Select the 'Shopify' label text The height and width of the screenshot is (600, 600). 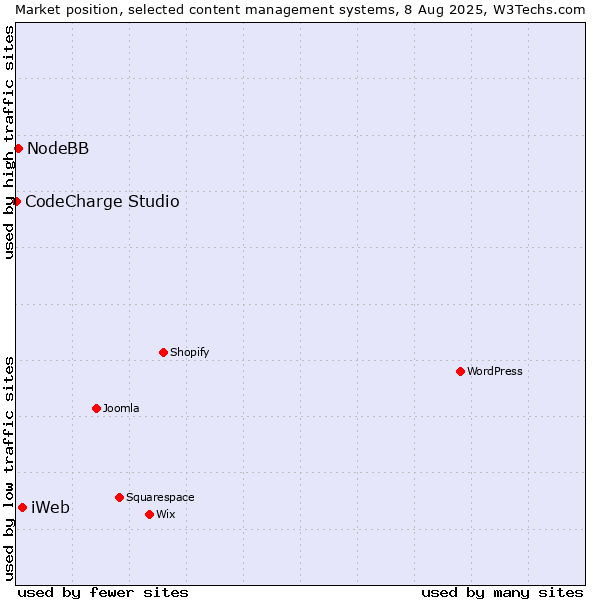[x=189, y=352]
